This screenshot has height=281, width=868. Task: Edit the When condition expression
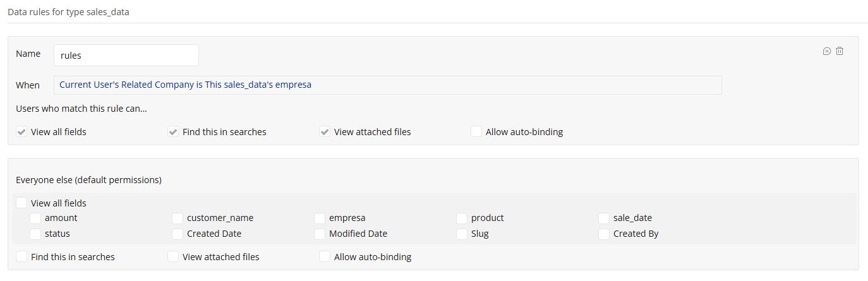point(387,85)
